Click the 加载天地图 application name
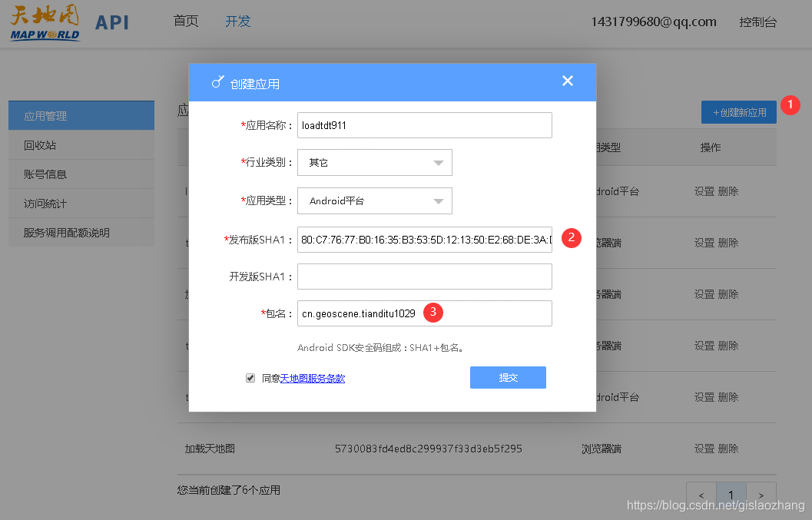The height and width of the screenshot is (520, 812). (x=210, y=449)
